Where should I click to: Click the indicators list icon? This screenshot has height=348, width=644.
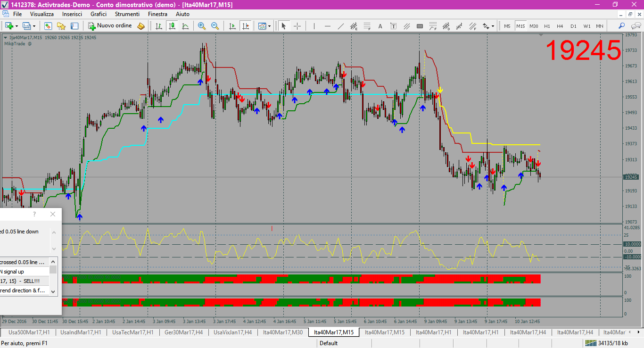(x=262, y=26)
